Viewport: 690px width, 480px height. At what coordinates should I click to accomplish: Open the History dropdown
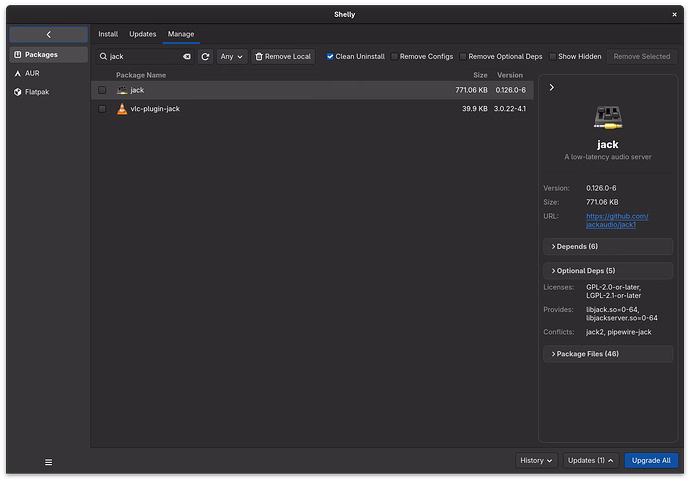536,460
